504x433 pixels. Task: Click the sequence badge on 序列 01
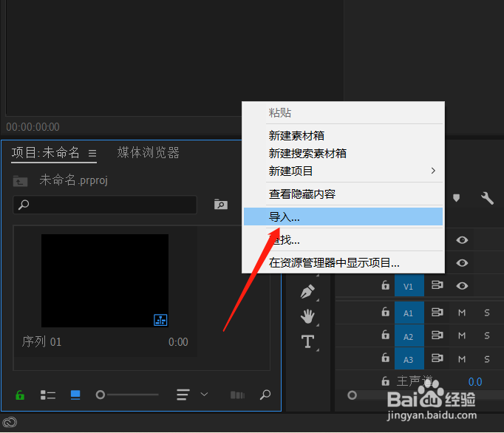coord(160,320)
